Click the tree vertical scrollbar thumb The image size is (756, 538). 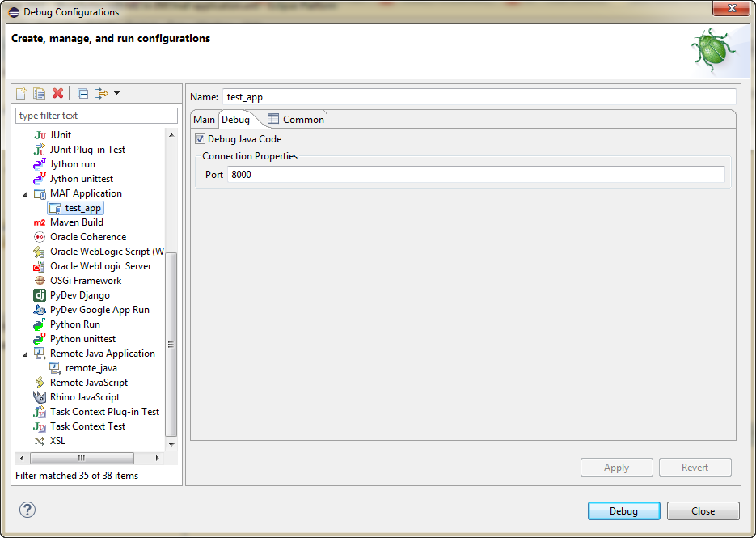(x=171, y=344)
